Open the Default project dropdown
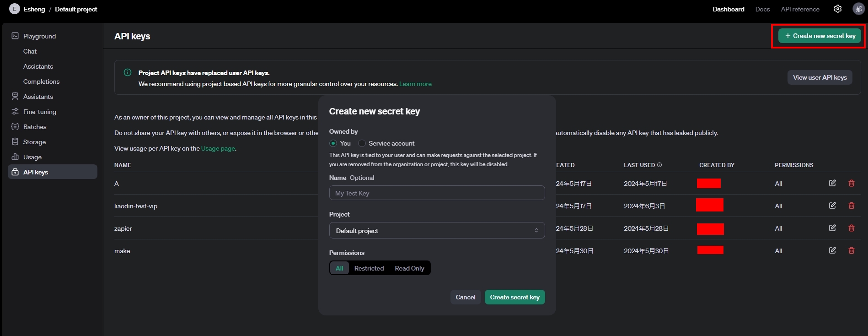 point(437,231)
